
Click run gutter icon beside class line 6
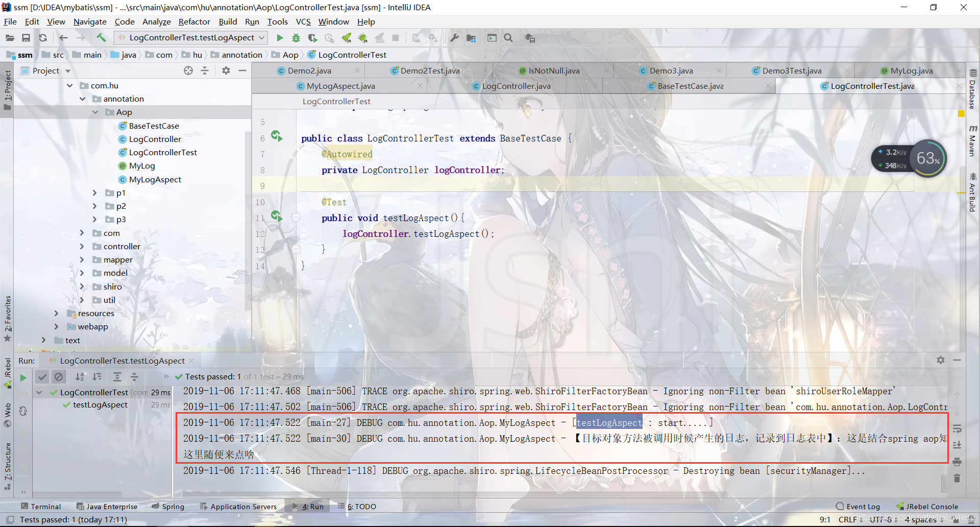[x=277, y=136]
